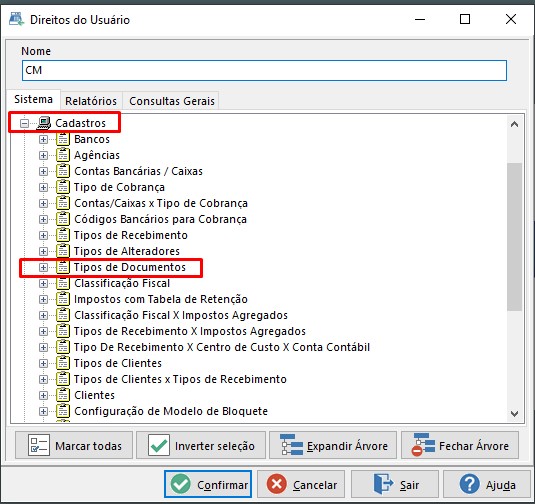
Task: Select the Bancos tree label
Action: click(92, 139)
